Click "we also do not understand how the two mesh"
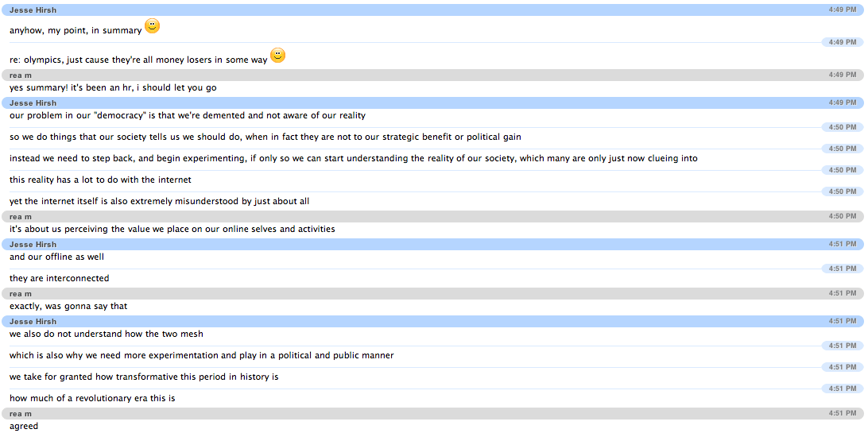This screenshot has width=868, height=433. pos(107,334)
